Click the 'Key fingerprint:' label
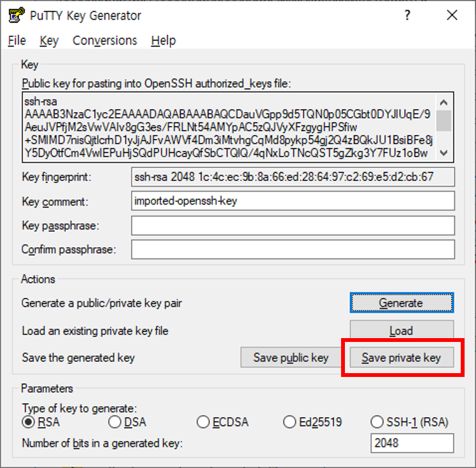The width and height of the screenshot is (476, 468). (57, 177)
